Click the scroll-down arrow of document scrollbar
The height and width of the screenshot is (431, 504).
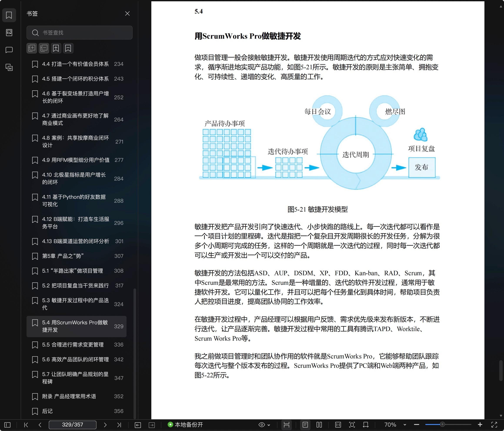point(501,416)
